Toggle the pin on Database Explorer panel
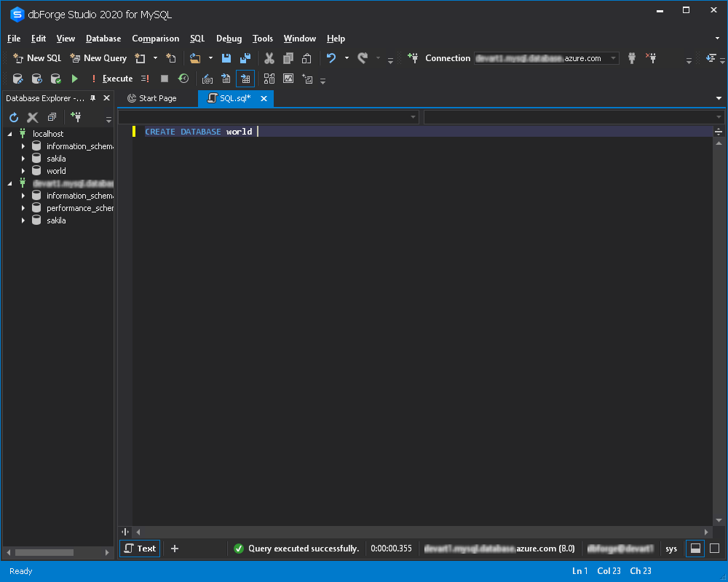The width and height of the screenshot is (728, 582). pos(93,98)
